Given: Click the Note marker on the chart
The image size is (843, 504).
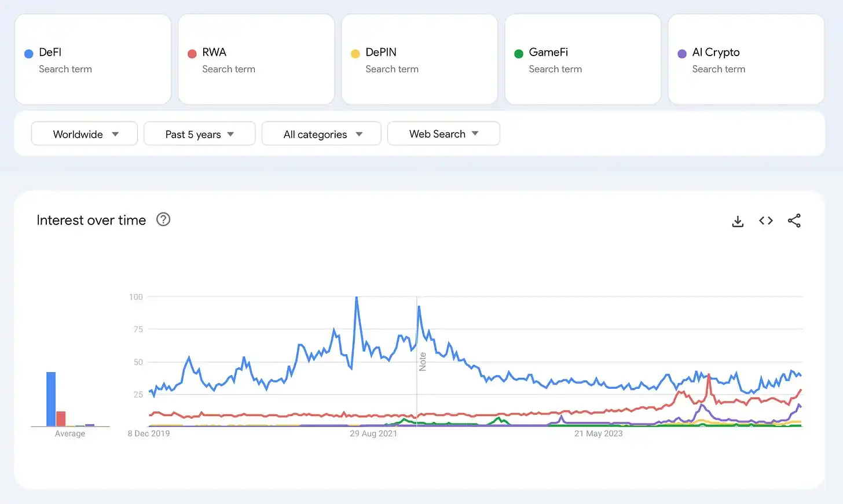Looking at the screenshot, I should click(423, 362).
